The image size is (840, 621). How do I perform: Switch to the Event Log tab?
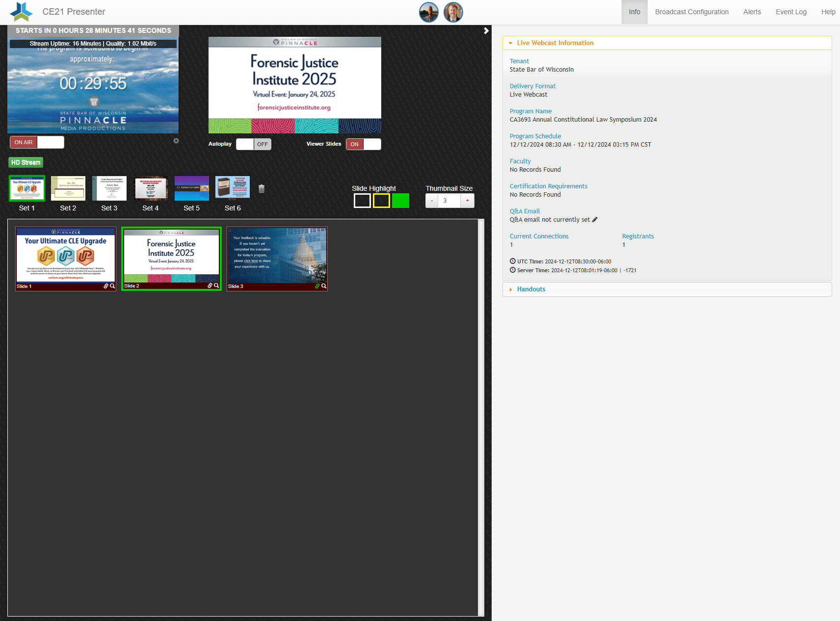click(x=791, y=12)
